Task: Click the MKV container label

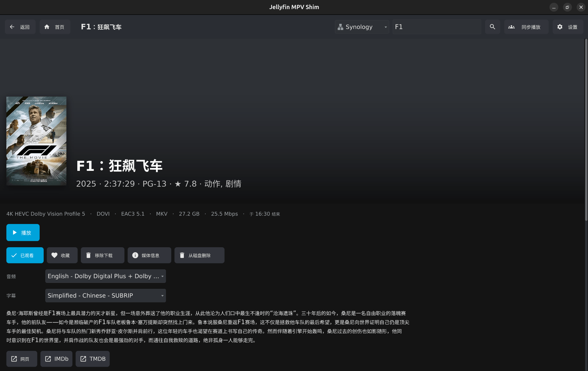Action: click(x=162, y=214)
